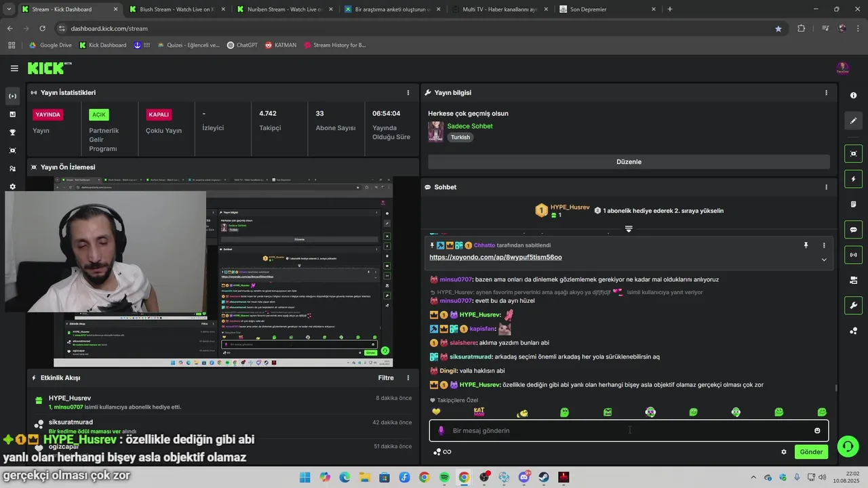
Task: Click the green headset support button
Action: pos(848,446)
